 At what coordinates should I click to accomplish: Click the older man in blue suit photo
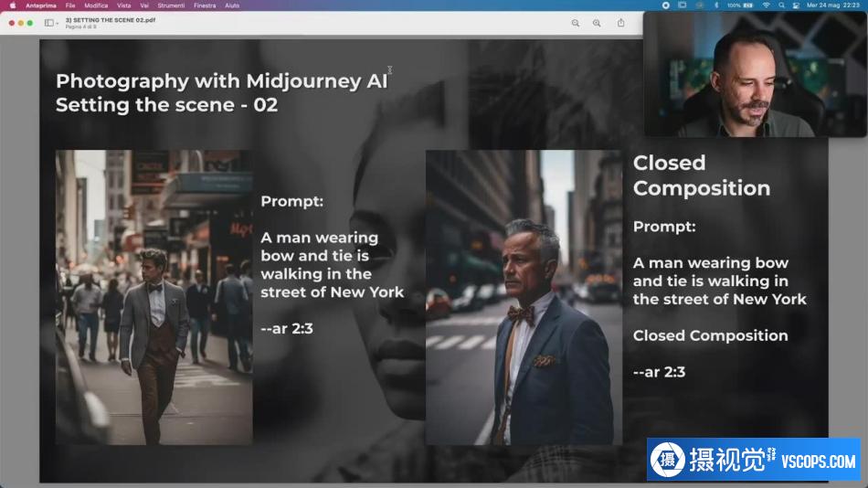pos(524,297)
